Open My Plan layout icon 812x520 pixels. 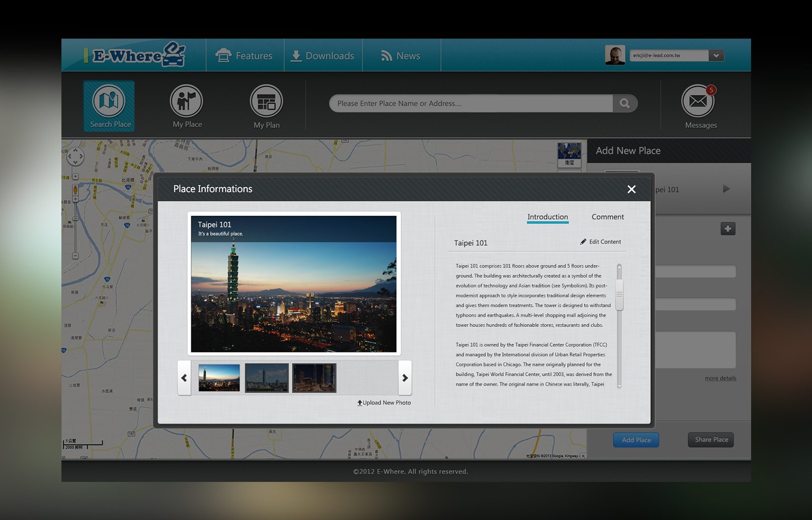click(266, 102)
